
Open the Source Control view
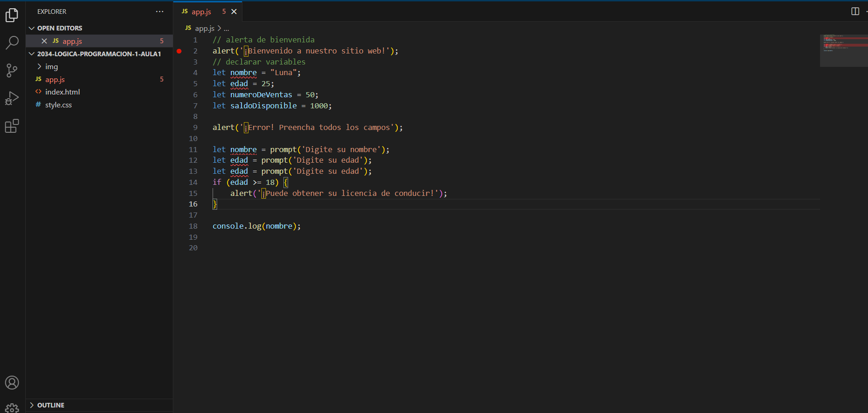(12, 71)
